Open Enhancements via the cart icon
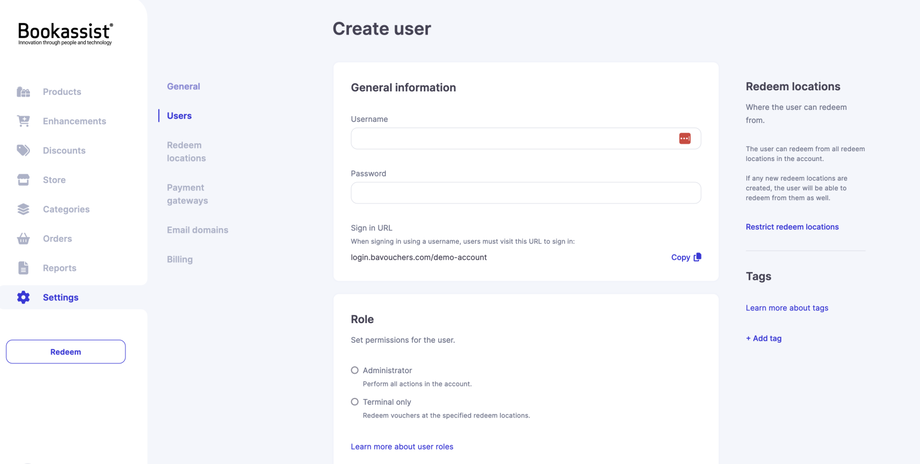The image size is (920, 464). (x=23, y=121)
